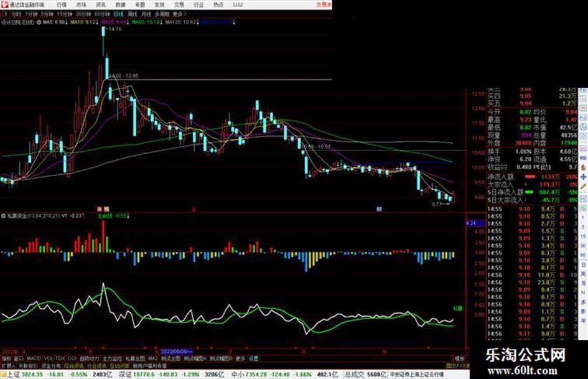Viewport: 588px width, 379px height.
Task: Click the 窗口 tab
Action: pos(19,358)
